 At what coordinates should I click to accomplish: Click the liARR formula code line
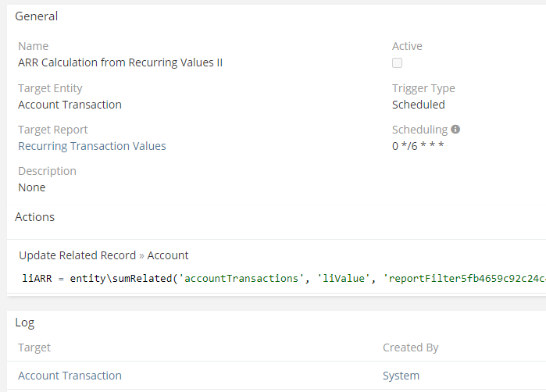(281, 278)
